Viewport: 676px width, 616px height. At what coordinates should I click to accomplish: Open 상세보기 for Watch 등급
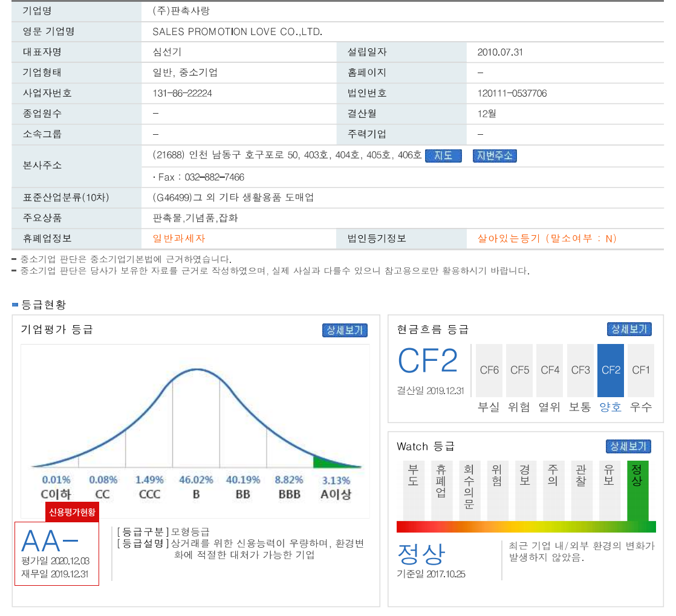pos(628,447)
